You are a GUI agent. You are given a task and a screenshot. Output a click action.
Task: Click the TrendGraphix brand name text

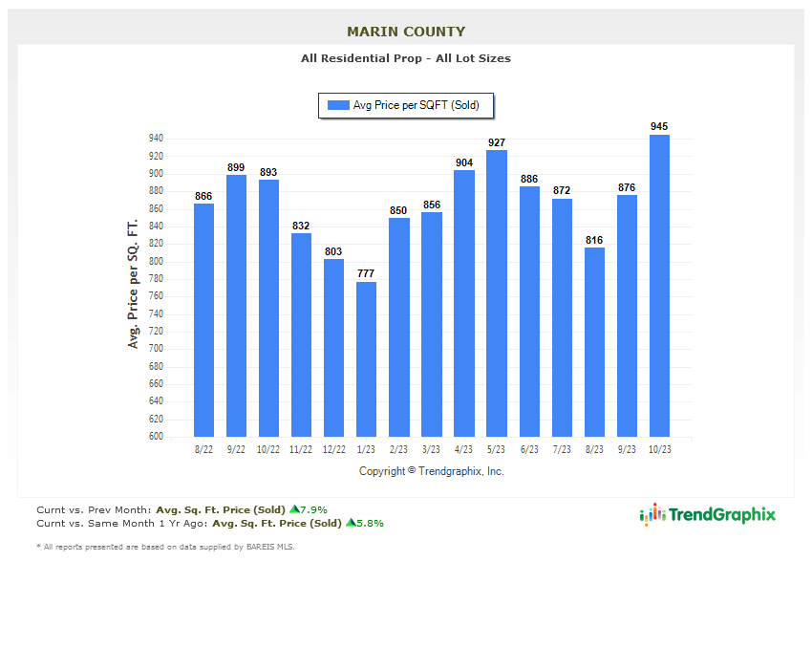pyautogui.click(x=722, y=515)
